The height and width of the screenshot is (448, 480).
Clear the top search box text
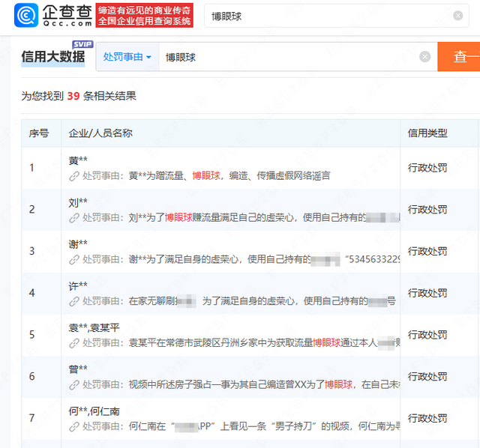pos(457,16)
